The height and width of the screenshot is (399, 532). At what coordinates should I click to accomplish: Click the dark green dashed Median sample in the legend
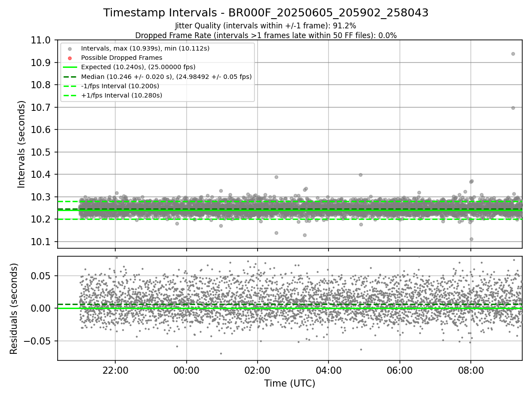click(x=70, y=77)
